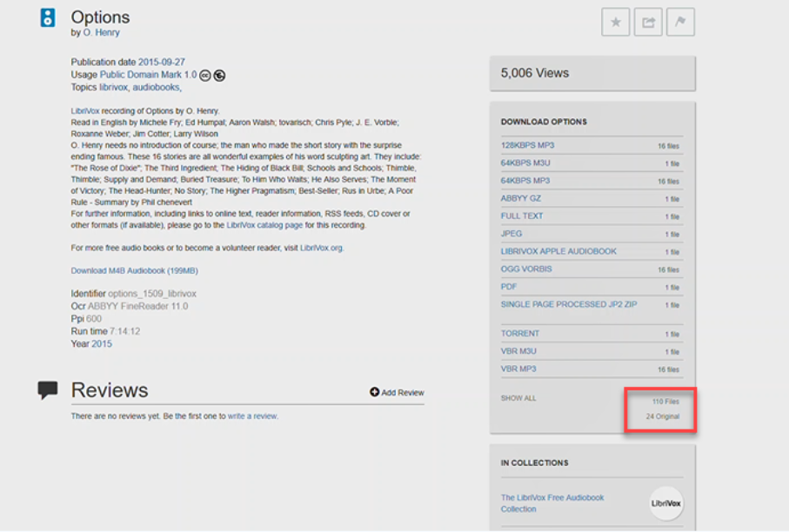Screen dimensions: 789x532
Task: Download M4B Audiobook (199MB)
Action: tap(134, 270)
